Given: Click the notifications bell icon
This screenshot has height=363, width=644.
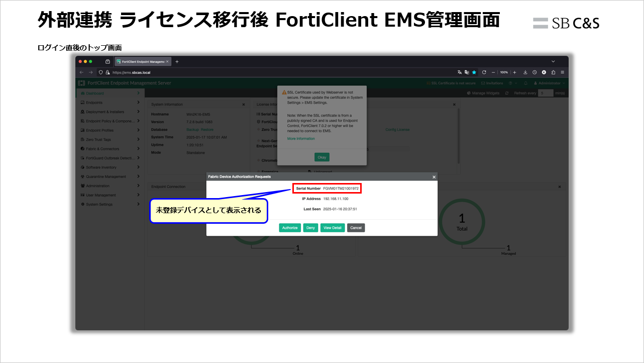Looking at the screenshot, I should pyautogui.click(x=525, y=83).
